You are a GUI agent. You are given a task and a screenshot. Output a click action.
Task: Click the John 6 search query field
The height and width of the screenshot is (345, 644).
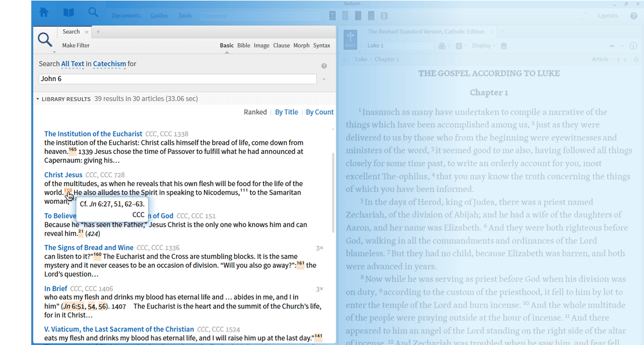(177, 79)
